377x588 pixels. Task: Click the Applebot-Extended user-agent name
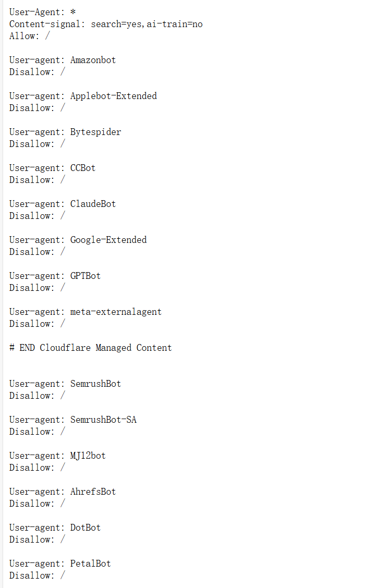(113, 96)
